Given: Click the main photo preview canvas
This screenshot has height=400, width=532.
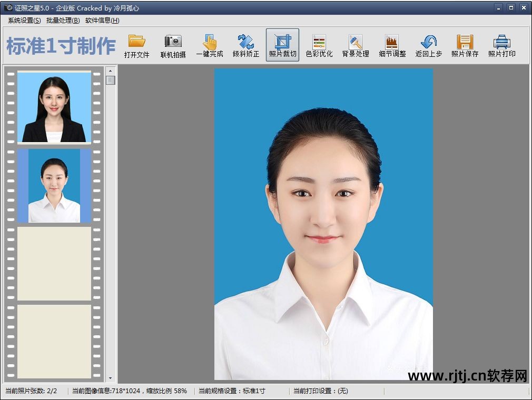Looking at the screenshot, I should (x=323, y=224).
